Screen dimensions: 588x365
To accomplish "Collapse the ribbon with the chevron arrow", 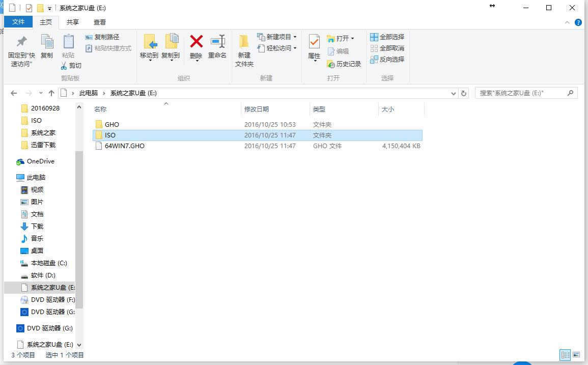I will tap(567, 22).
